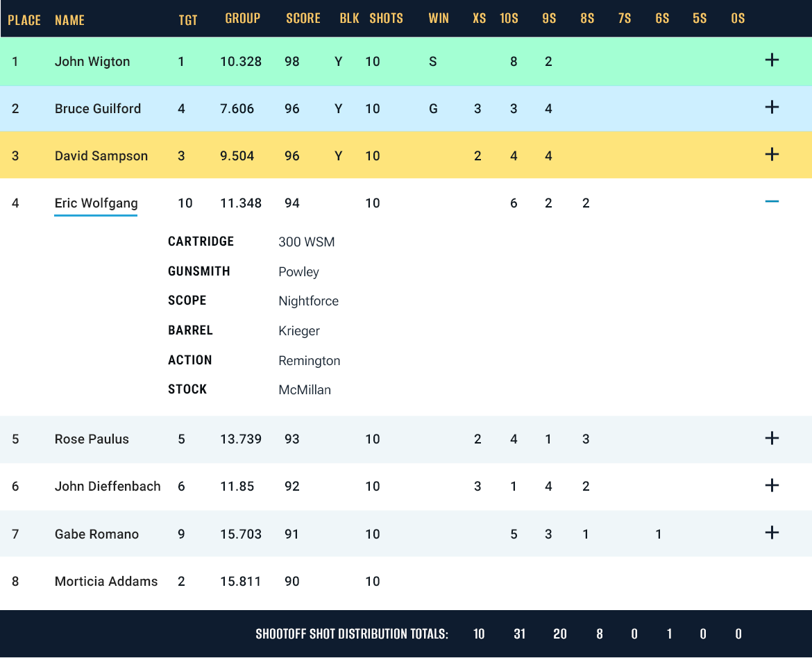The height and width of the screenshot is (658, 812).
Task: Expand John Wigton's row details
Action: 772,60
